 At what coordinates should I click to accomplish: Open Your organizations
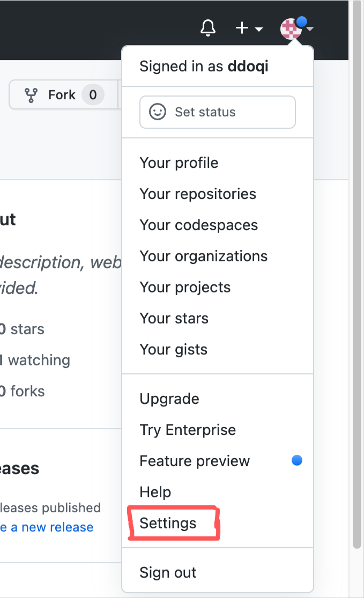tap(203, 256)
